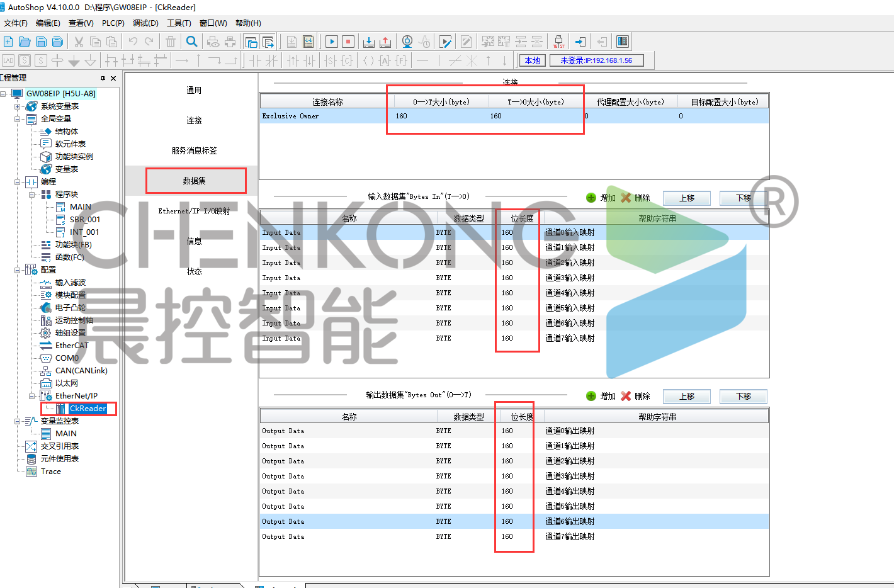
Task: Open the 工具(T) menu
Action: pyautogui.click(x=179, y=23)
